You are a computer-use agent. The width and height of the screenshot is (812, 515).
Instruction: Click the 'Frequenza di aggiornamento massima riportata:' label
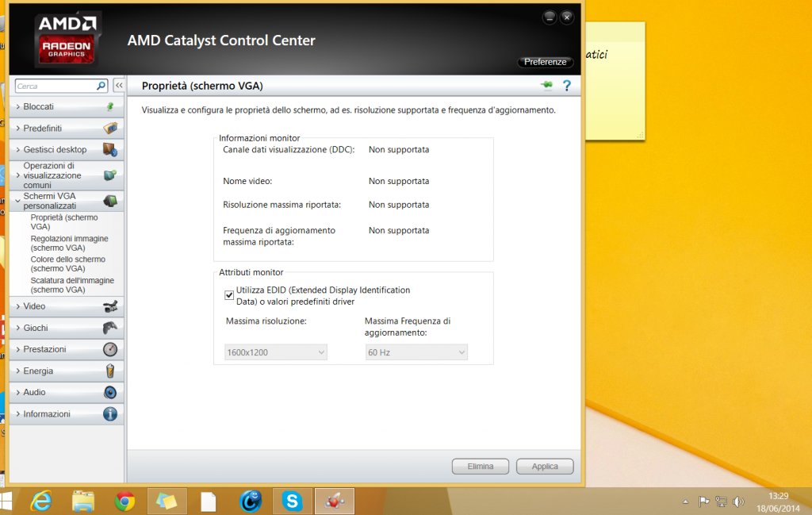tap(279, 236)
